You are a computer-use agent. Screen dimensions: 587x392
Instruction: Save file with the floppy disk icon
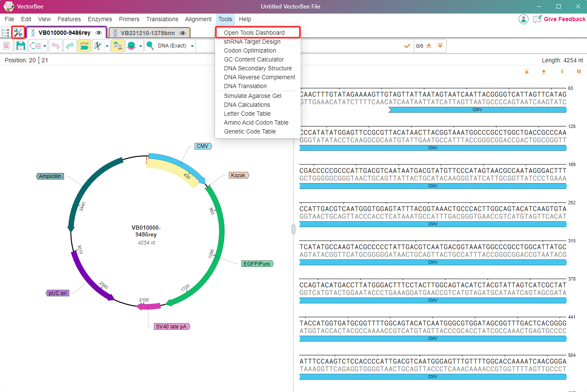(20, 46)
